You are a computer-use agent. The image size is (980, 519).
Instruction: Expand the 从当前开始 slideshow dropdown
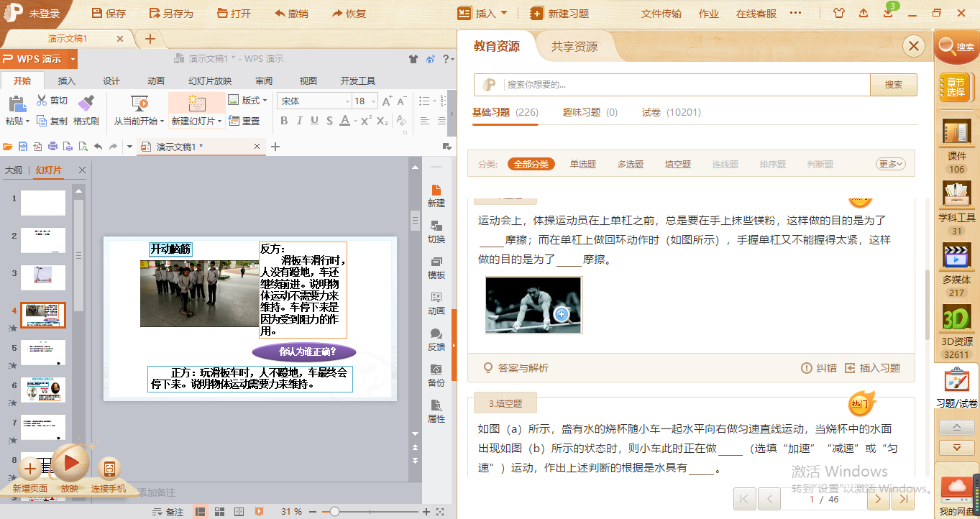pos(162,121)
